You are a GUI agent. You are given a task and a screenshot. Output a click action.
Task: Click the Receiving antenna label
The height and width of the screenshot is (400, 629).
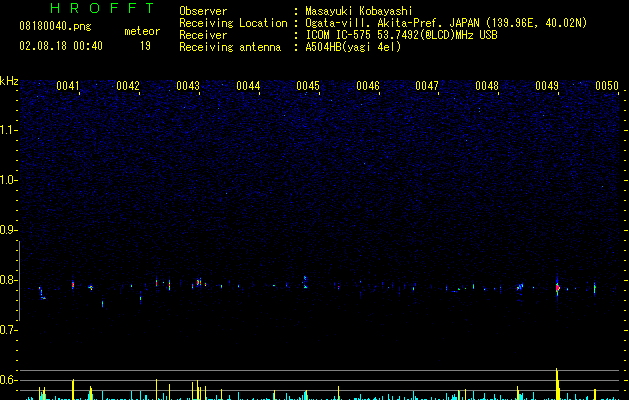[230, 47]
